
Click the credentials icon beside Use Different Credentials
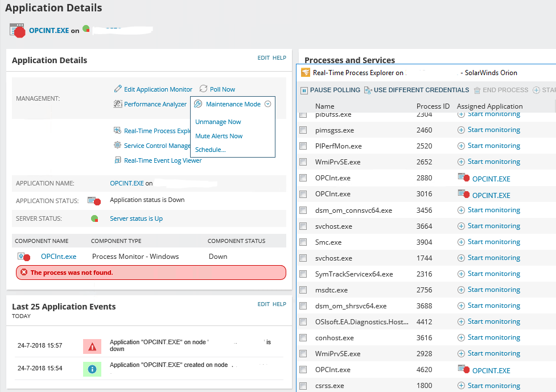pyautogui.click(x=368, y=90)
